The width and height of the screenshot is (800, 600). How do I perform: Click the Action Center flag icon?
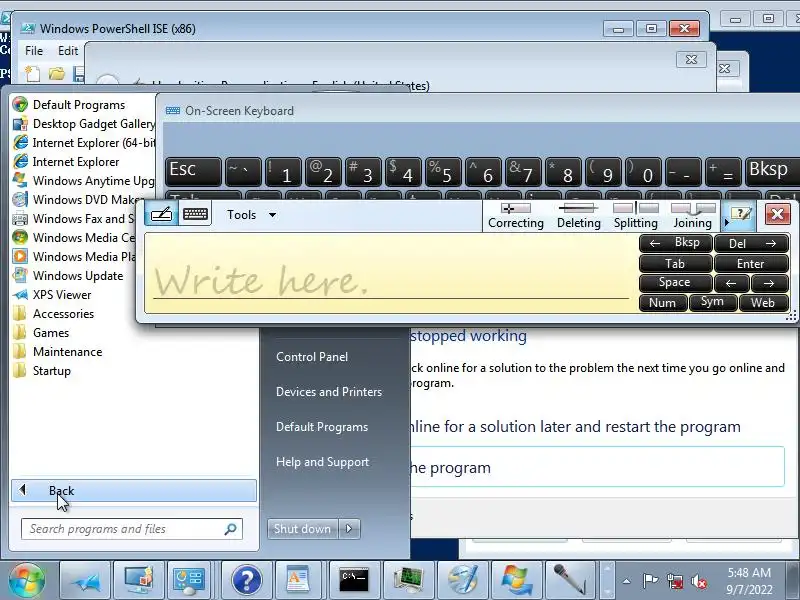pyautogui.click(x=650, y=581)
